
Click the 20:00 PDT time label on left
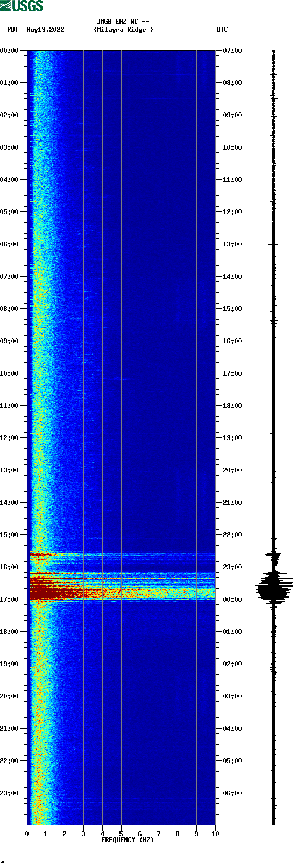[9, 696]
